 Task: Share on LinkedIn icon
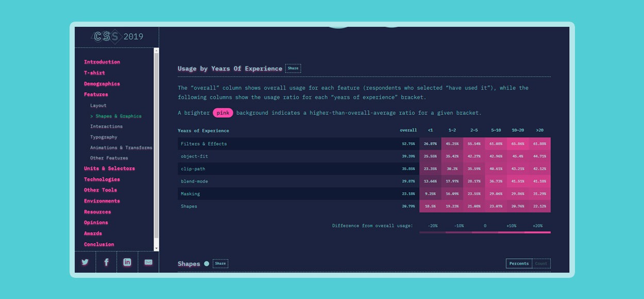coord(127,262)
